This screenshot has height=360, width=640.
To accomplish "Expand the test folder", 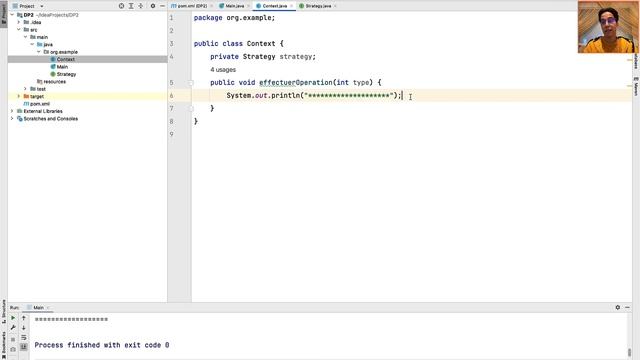I will pos(25,89).
